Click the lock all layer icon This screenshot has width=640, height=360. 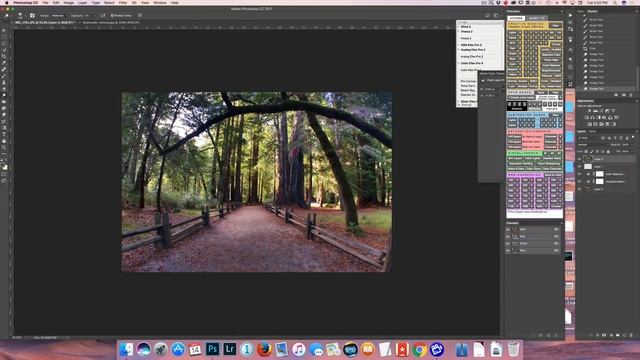pyautogui.click(x=609, y=151)
